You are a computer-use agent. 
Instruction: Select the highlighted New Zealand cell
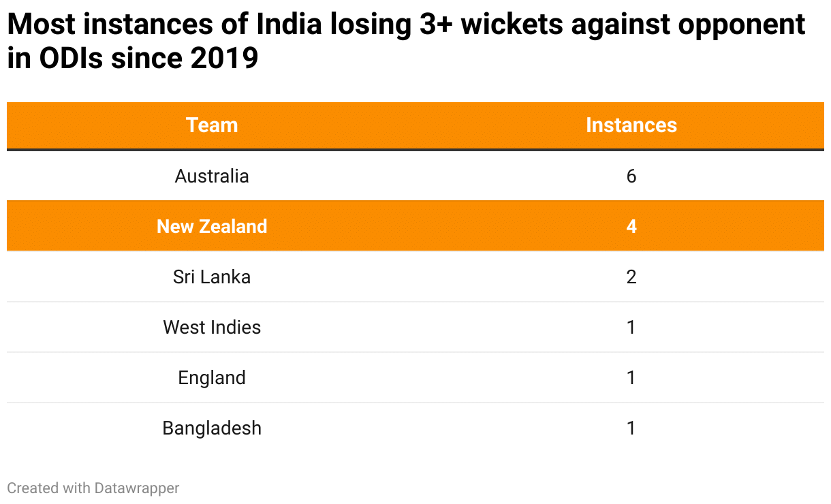[212, 227]
